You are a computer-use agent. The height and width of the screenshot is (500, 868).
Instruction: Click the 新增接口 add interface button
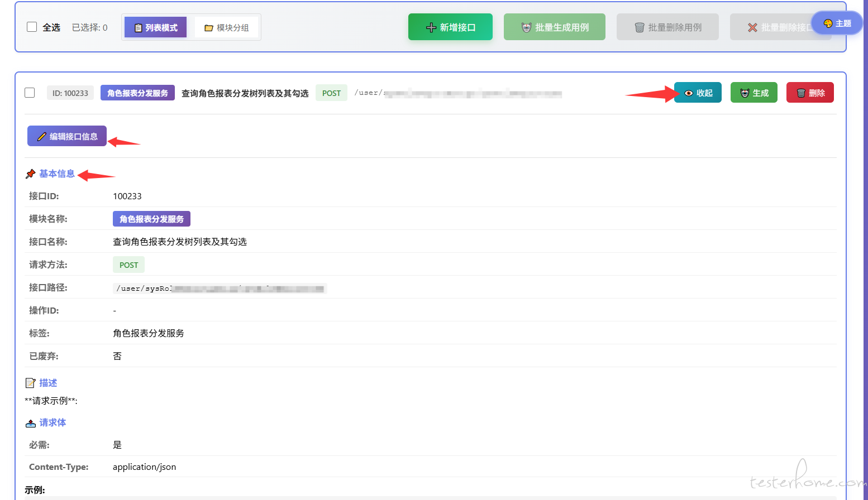450,27
